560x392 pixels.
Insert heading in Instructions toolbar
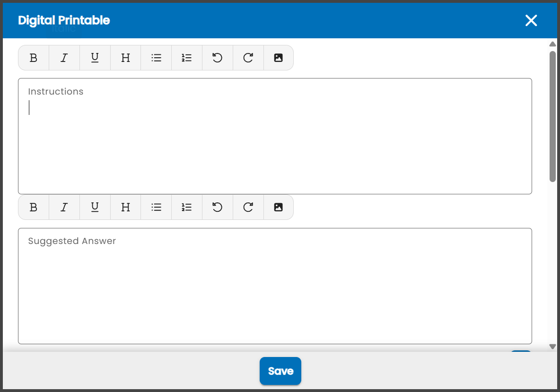click(126, 58)
